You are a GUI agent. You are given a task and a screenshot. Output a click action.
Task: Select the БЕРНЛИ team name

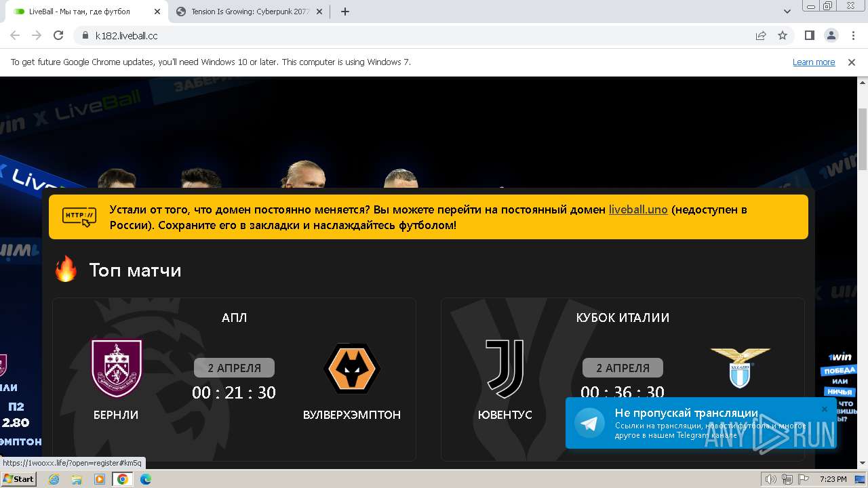(x=116, y=415)
